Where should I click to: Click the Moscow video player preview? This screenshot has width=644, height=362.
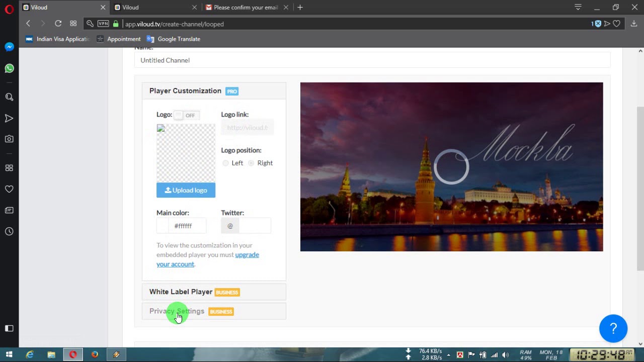(x=451, y=167)
